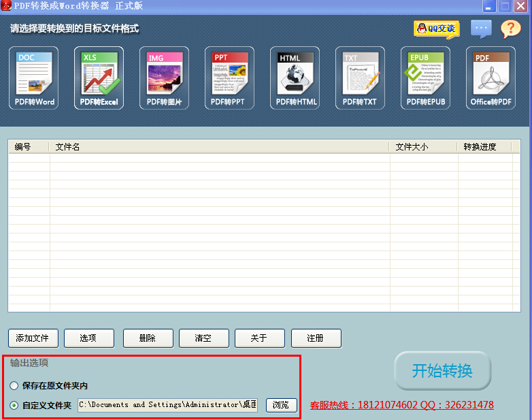This screenshot has width=532, height=420.
Task: Open the blue message bubble icon
Action: (x=481, y=29)
